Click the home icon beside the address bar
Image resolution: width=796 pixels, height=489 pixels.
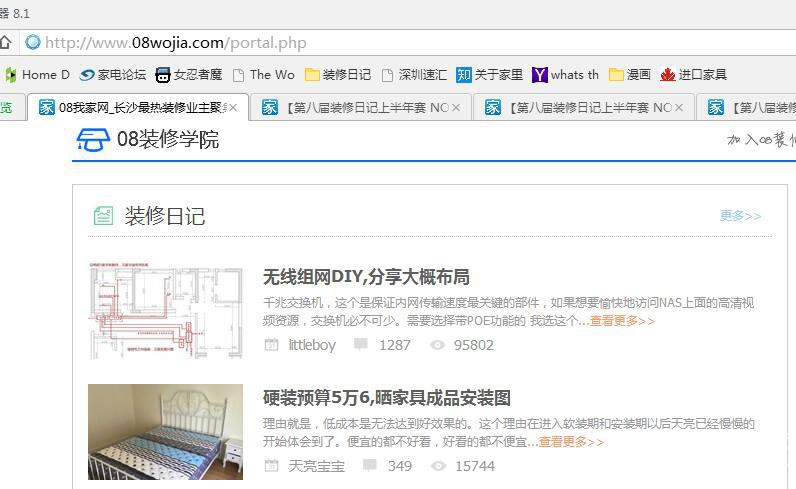pos(5,42)
